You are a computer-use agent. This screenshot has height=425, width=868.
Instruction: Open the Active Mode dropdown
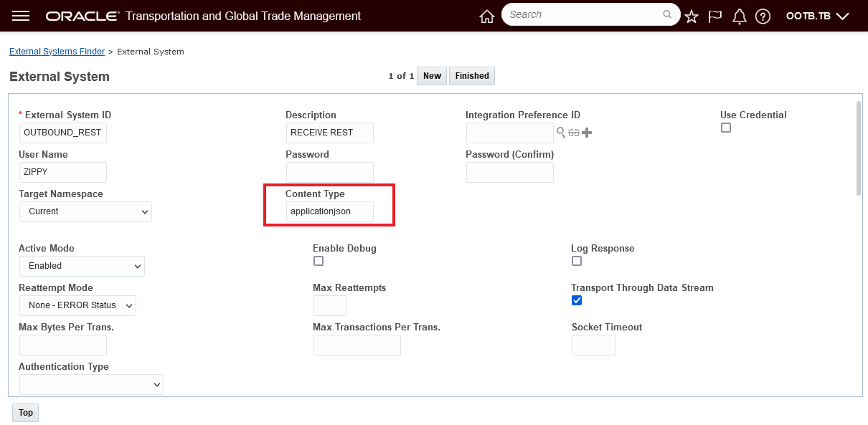(x=82, y=266)
